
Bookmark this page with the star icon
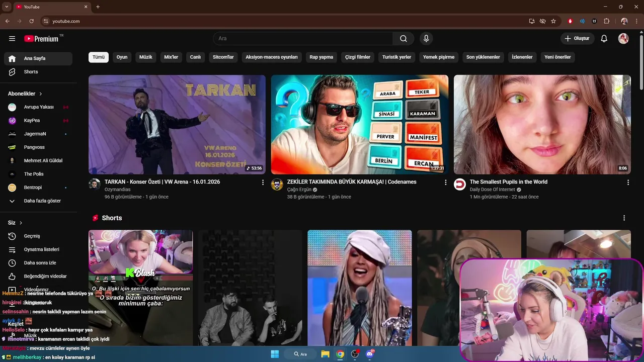click(x=553, y=21)
